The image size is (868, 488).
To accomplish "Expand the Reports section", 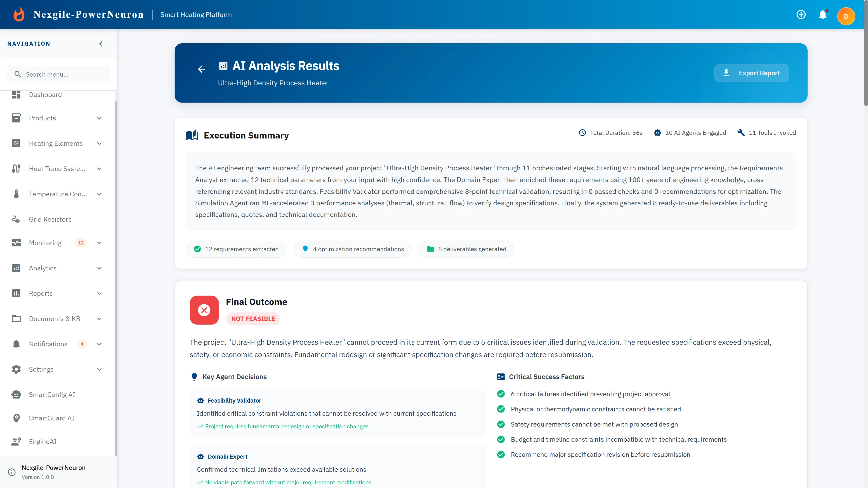I will click(x=99, y=293).
